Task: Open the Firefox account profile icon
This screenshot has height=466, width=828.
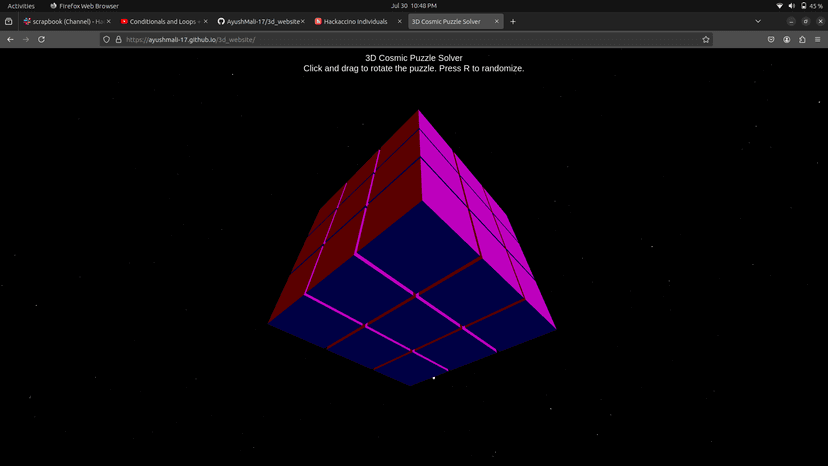Action: click(x=787, y=39)
